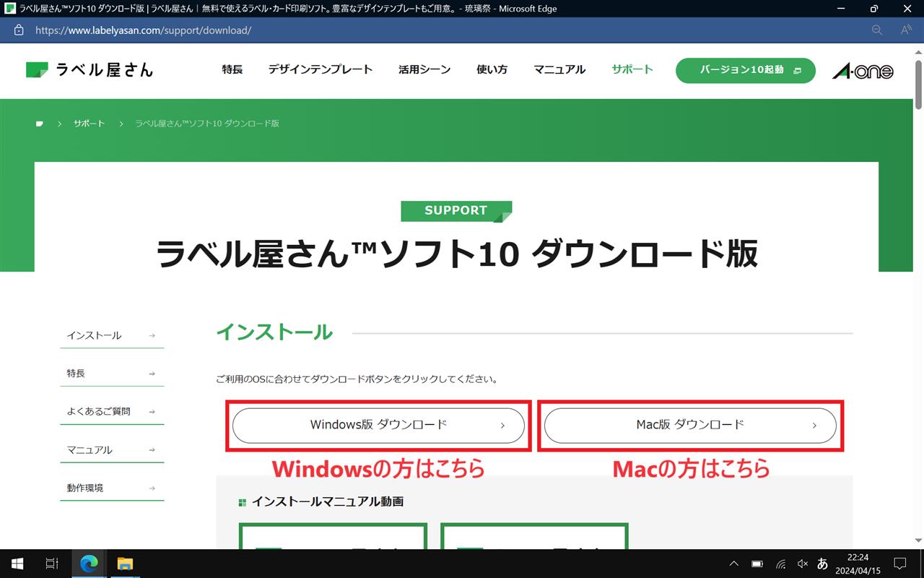Open the デザインテンプレート menu item

(x=321, y=70)
